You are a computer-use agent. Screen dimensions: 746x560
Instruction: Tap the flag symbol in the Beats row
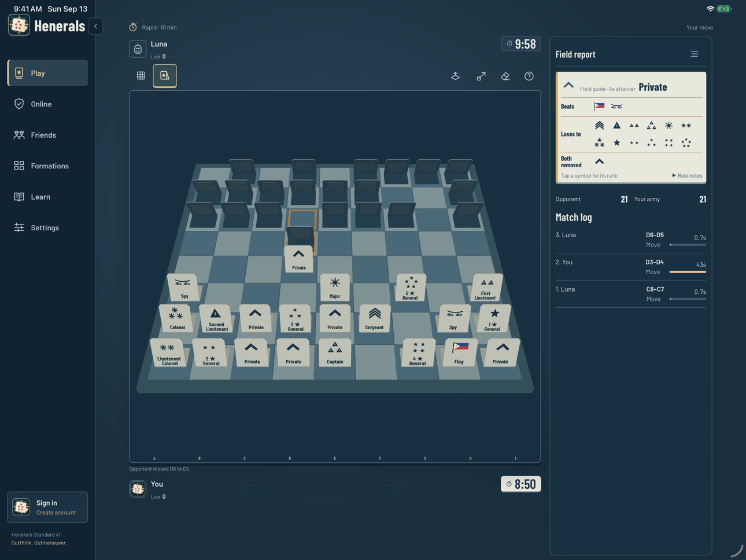coord(599,106)
